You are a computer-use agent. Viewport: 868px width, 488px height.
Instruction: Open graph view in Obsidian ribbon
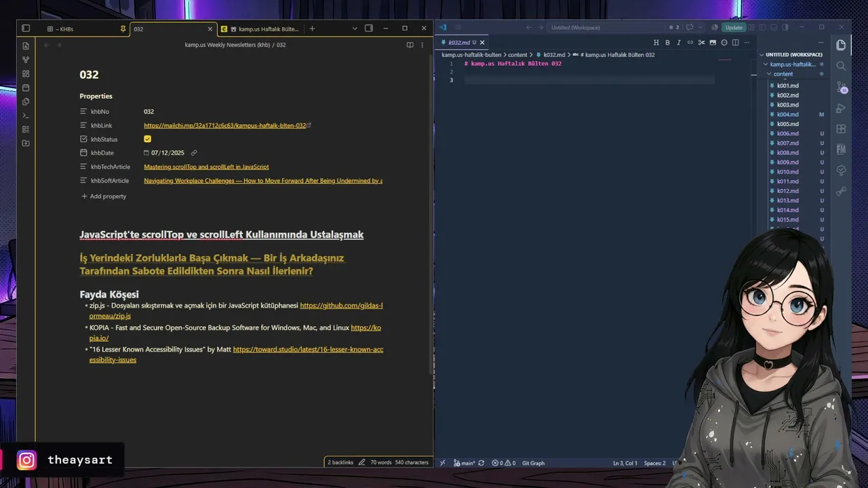(26, 60)
